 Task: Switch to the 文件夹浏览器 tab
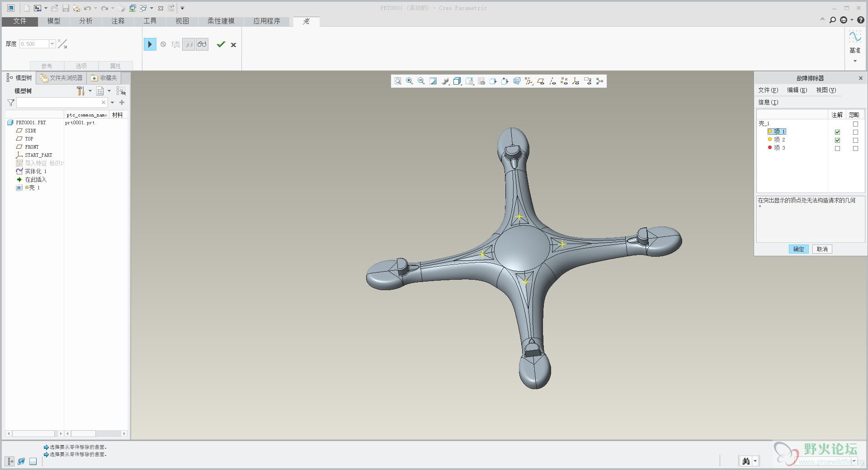(x=62, y=78)
